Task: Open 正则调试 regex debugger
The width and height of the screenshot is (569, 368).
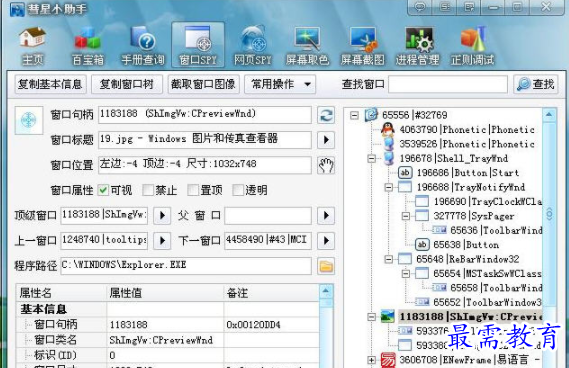Action: [x=472, y=45]
